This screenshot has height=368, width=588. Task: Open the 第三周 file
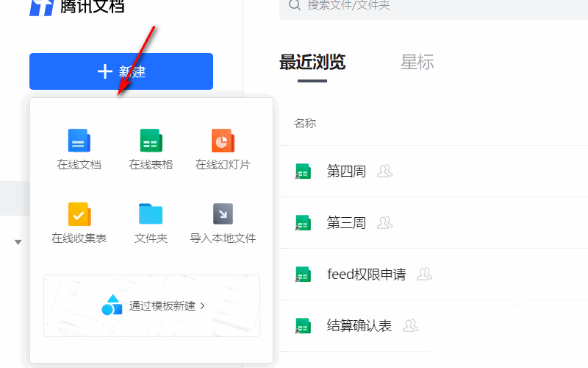click(x=346, y=223)
